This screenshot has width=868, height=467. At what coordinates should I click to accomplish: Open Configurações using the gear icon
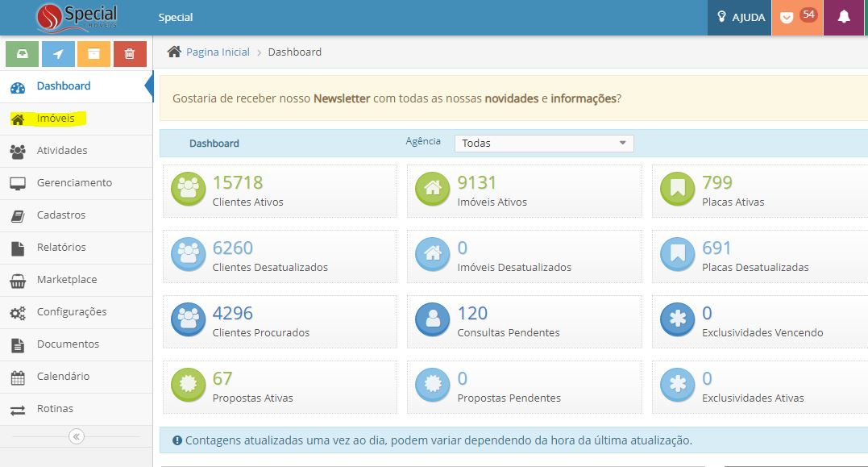coord(18,312)
